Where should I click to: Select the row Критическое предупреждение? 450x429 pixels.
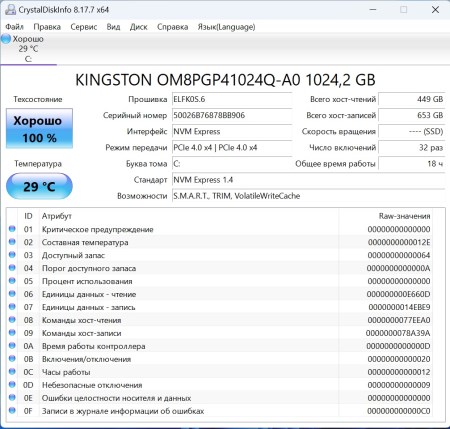coord(220,229)
